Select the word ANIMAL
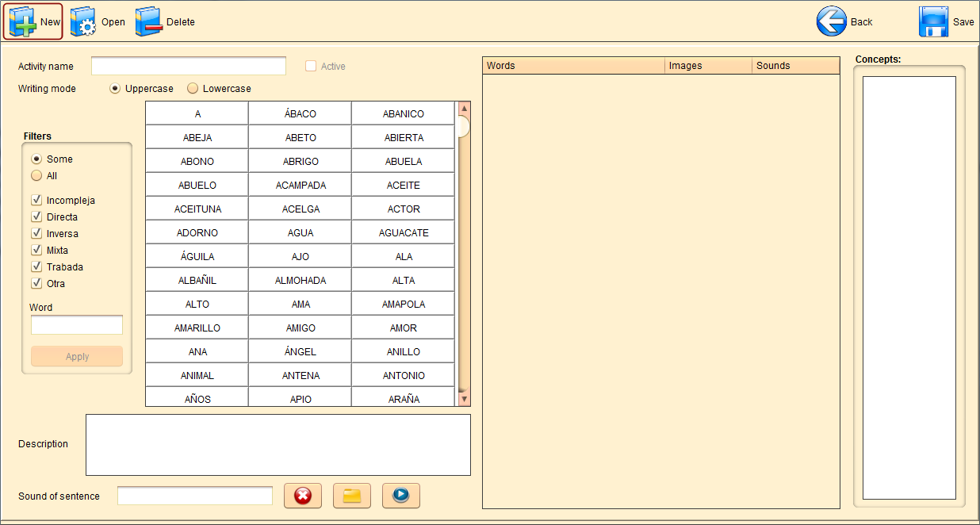Screen dimensions: 980x525 click(197, 375)
